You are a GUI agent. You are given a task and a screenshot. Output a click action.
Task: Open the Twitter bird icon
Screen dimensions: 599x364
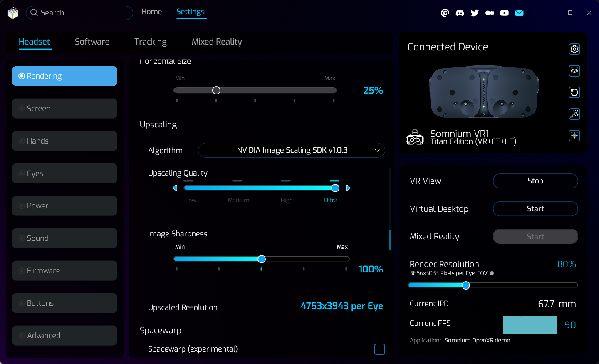475,13
